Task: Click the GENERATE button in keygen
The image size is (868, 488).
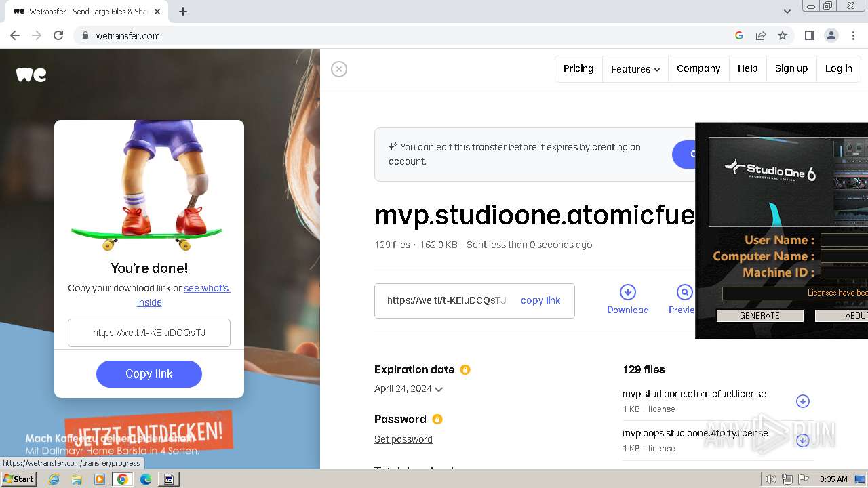Action: [760, 316]
